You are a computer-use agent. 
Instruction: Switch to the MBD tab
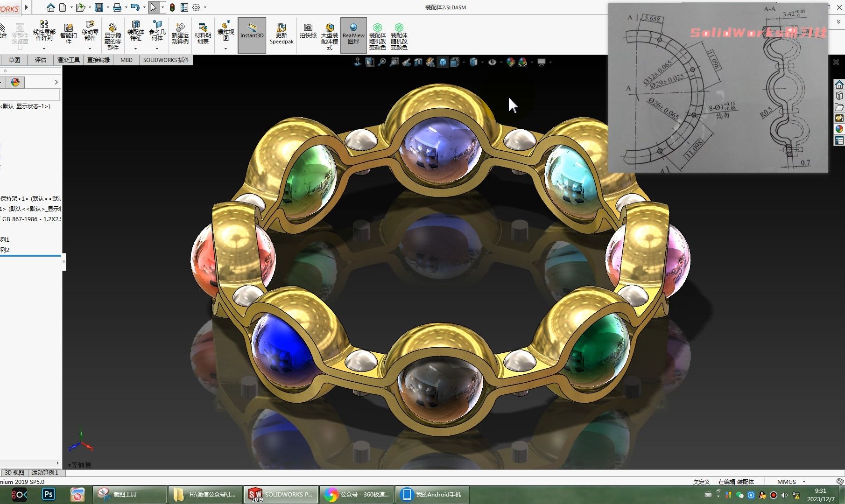pyautogui.click(x=126, y=60)
